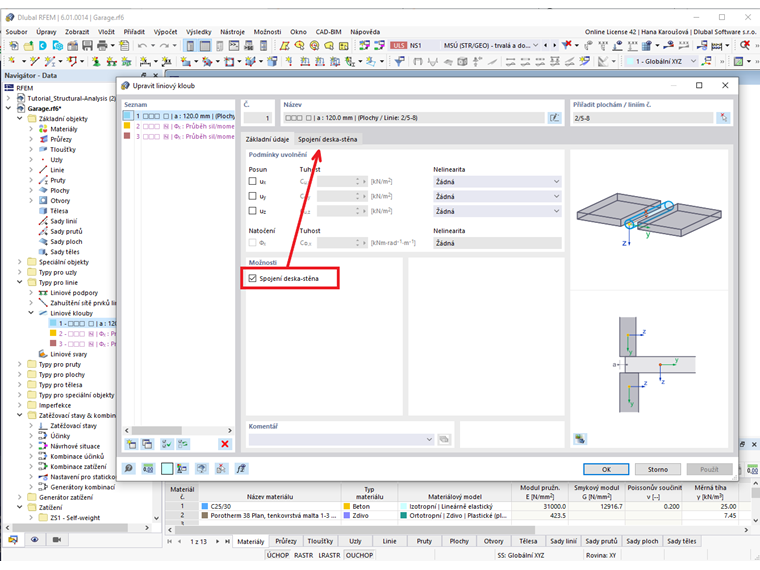Select hinge 1 row in Seznam list

coord(178,116)
